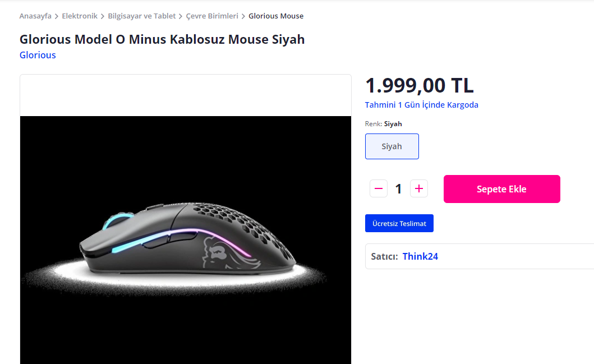Add the mouse with Sepete Ekle
The width and height of the screenshot is (594, 364).
click(501, 189)
